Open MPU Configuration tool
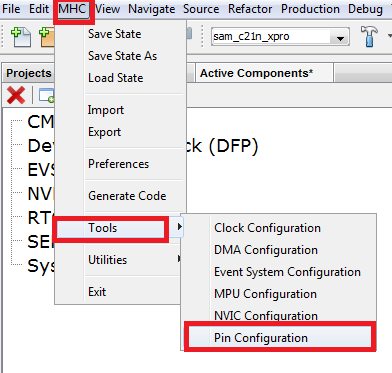The image size is (392, 373). click(x=279, y=294)
